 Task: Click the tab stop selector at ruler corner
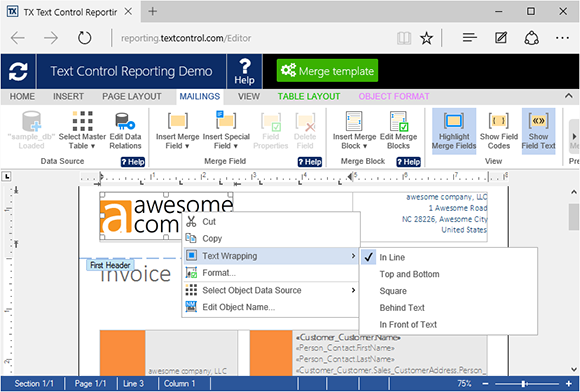[6, 177]
